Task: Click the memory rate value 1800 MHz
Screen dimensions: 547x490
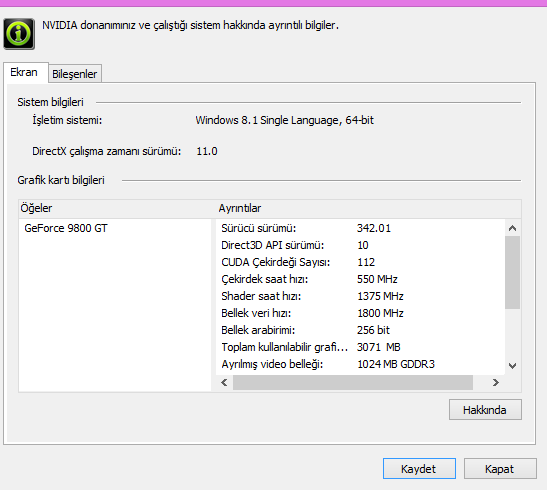Action: tap(380, 313)
